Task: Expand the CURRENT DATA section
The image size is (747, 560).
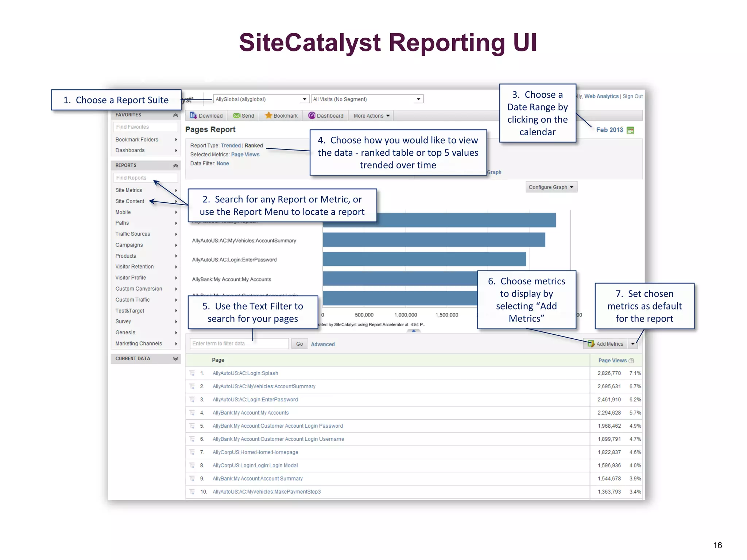Action: click(x=175, y=359)
